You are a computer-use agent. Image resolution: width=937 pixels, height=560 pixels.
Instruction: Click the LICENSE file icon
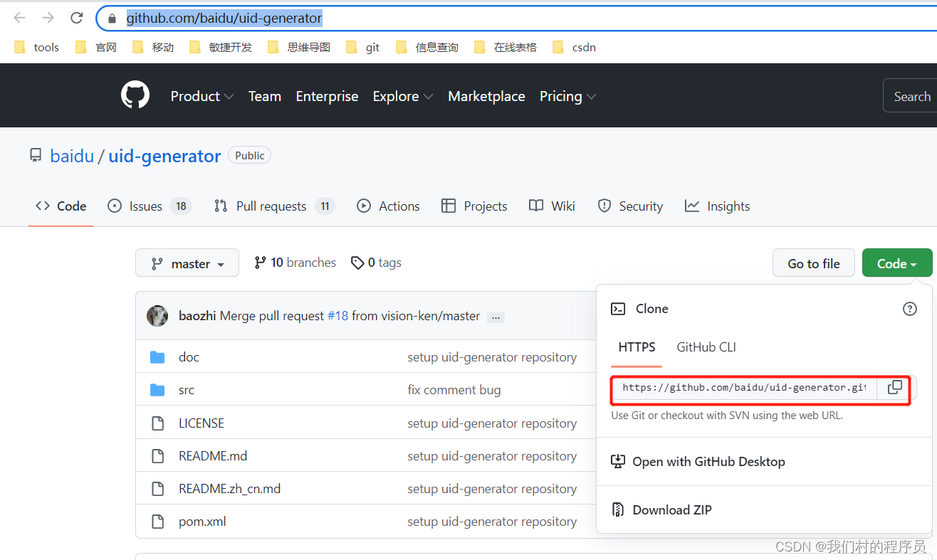[x=158, y=423]
